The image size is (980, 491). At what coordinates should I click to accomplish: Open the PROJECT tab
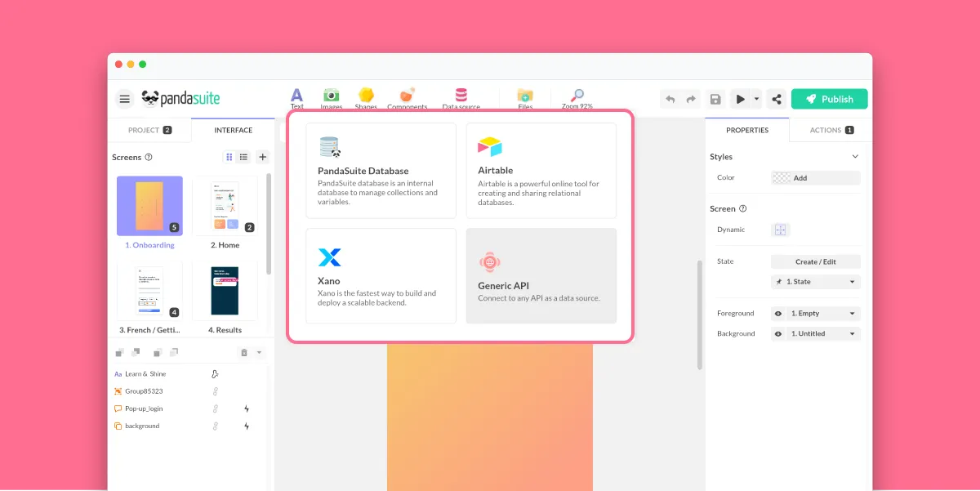(x=149, y=129)
